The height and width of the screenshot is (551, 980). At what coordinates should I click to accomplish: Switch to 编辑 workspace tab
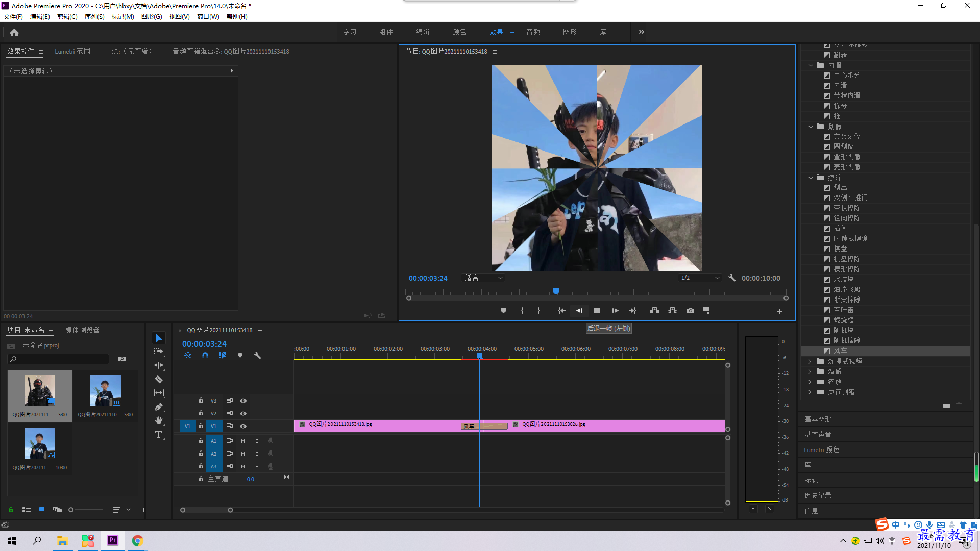(x=423, y=32)
